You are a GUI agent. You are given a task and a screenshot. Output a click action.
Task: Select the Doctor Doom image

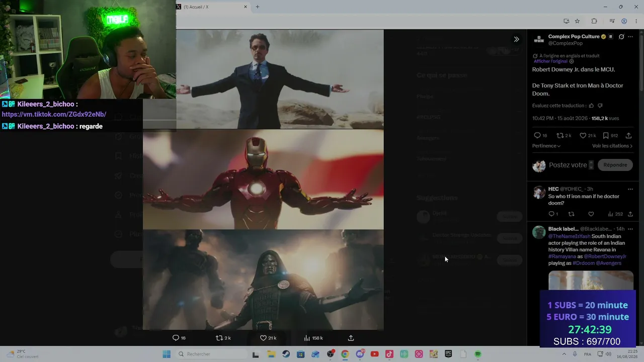coord(263,280)
